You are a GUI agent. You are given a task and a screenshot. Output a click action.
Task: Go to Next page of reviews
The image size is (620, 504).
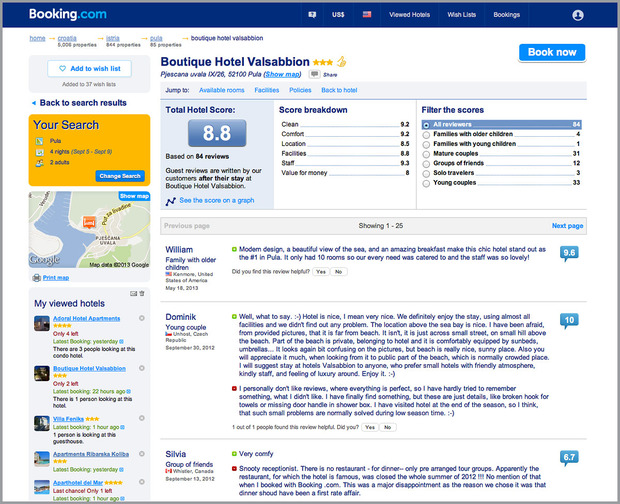567,226
